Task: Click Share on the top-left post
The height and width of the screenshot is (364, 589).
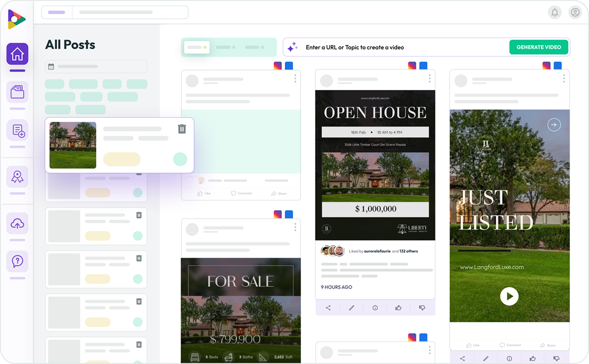Action: pos(279,194)
